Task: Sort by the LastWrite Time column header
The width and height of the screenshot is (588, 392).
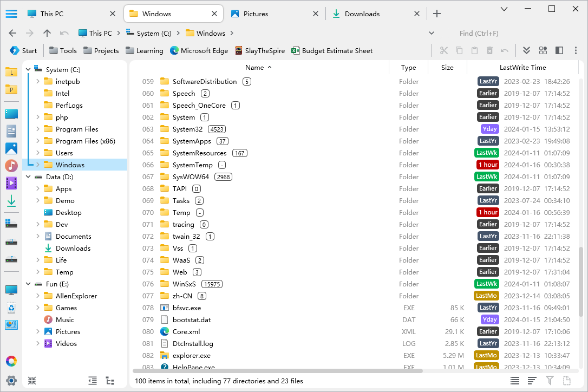Action: [x=522, y=68]
